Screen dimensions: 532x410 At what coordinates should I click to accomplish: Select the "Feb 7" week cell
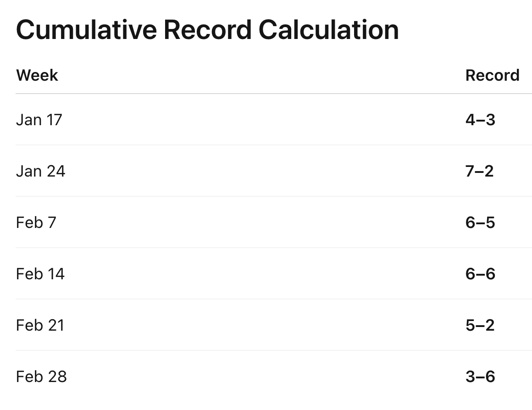(36, 222)
